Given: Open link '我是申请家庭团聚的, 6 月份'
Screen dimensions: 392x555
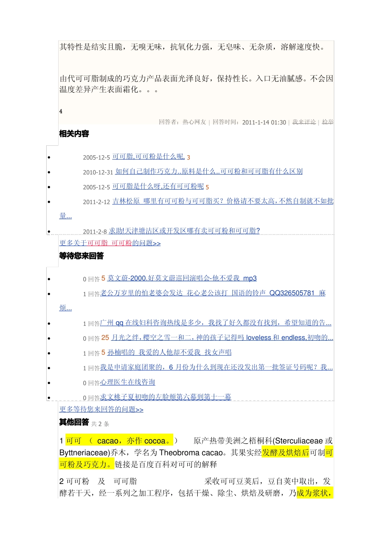Looking at the screenshot, I should [216, 368].
